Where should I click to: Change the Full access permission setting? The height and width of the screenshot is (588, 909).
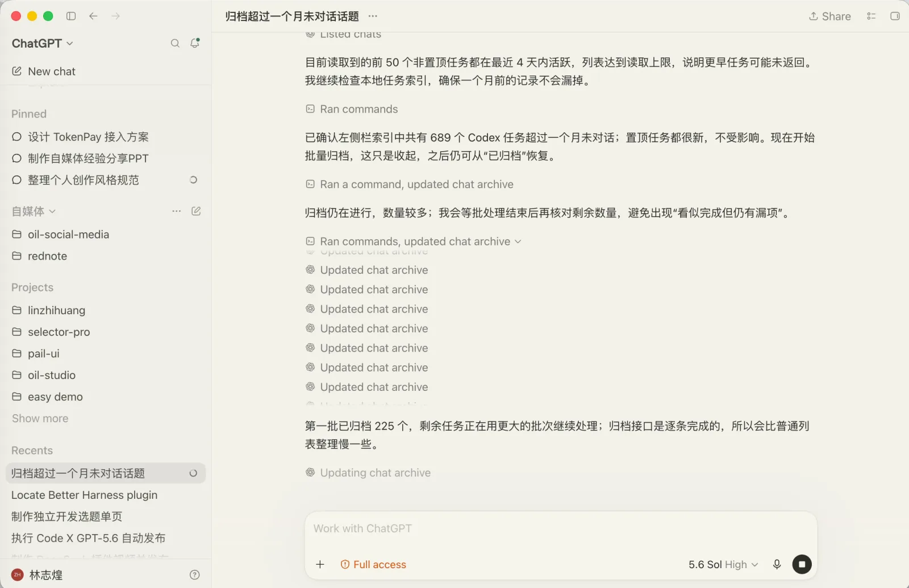[373, 564]
